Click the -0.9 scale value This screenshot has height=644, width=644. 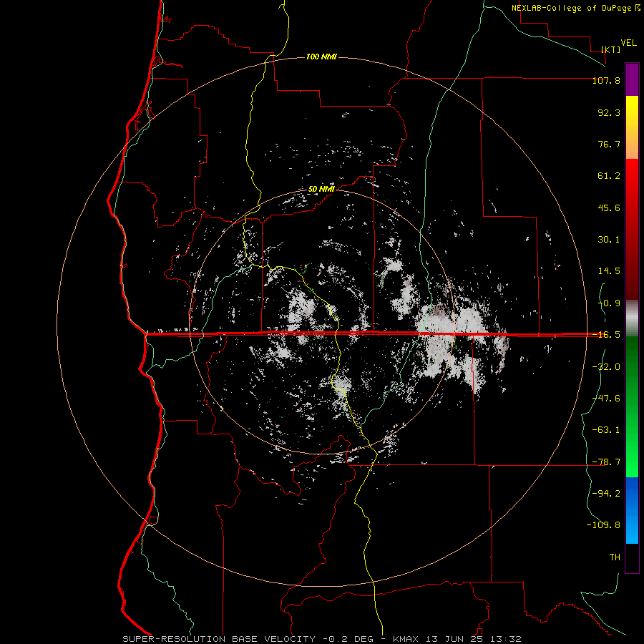pyautogui.click(x=609, y=303)
